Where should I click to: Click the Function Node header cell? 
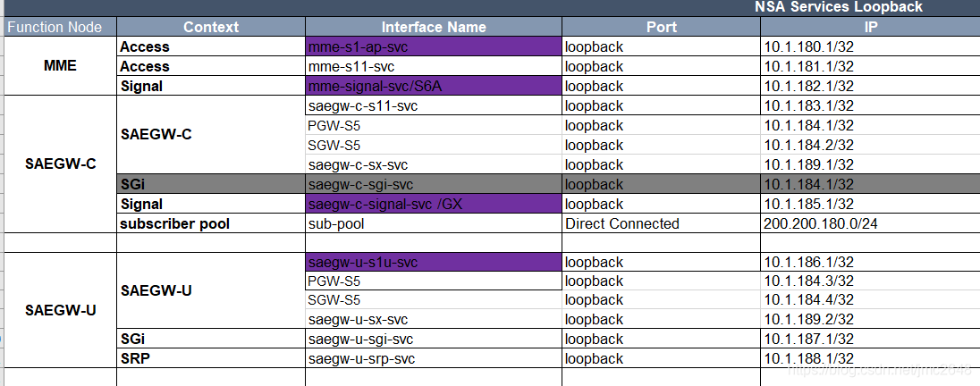pos(61,27)
